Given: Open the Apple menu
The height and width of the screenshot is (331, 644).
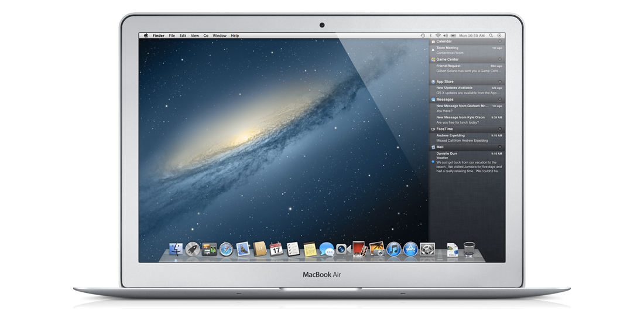Looking at the screenshot, I should (146, 36).
